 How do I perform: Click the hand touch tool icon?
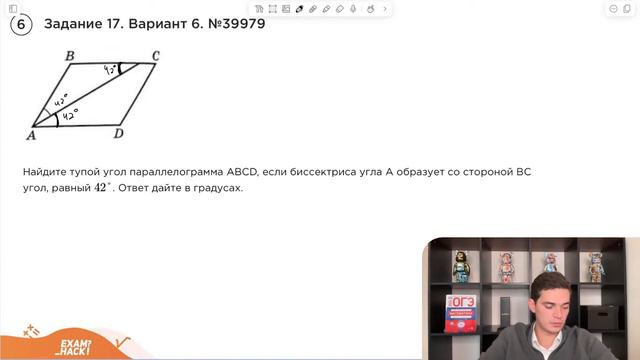point(371,9)
